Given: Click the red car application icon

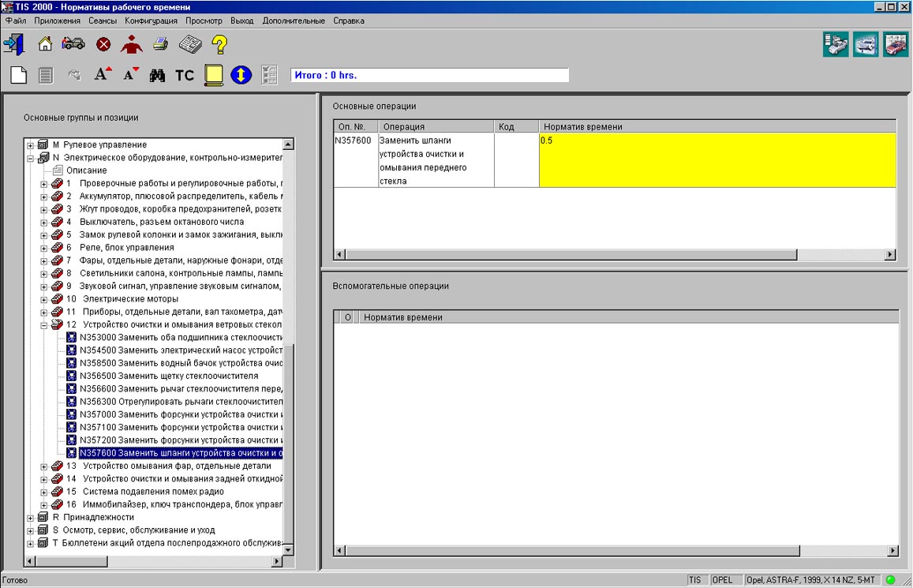Looking at the screenshot, I should click(895, 44).
